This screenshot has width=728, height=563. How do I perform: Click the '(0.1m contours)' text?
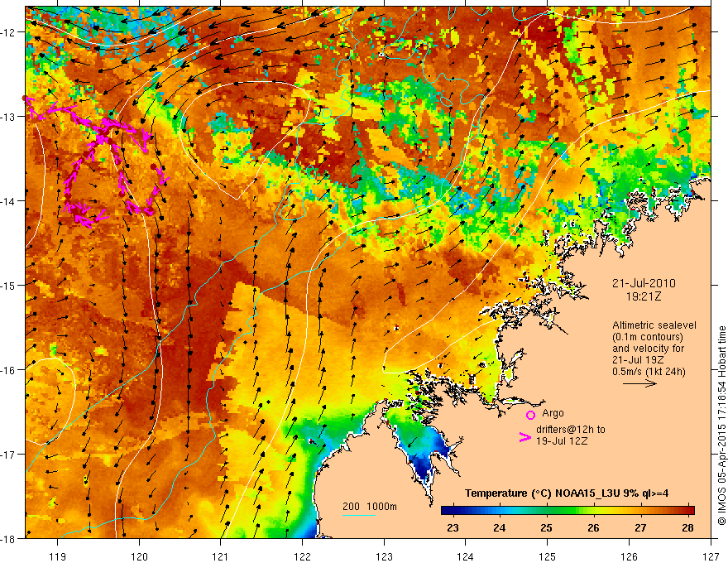pyautogui.click(x=648, y=337)
